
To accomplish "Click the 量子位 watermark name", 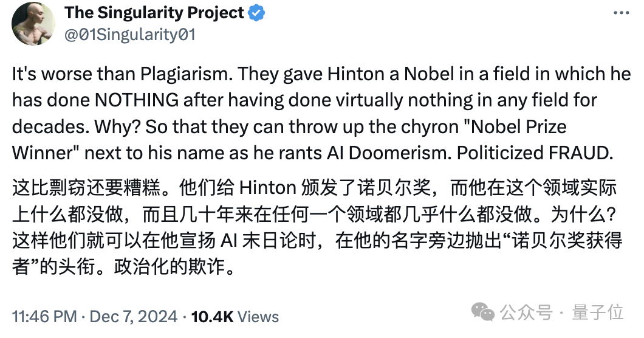I will point(598,312).
